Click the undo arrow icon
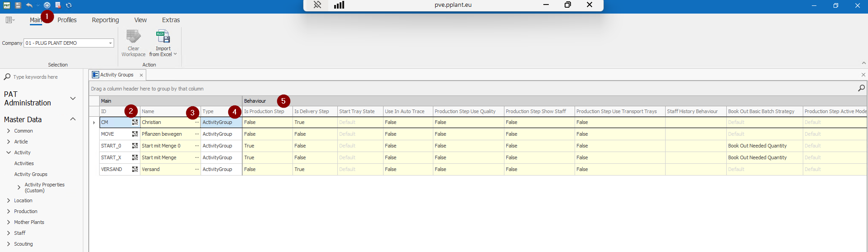868x252 pixels. click(x=29, y=5)
